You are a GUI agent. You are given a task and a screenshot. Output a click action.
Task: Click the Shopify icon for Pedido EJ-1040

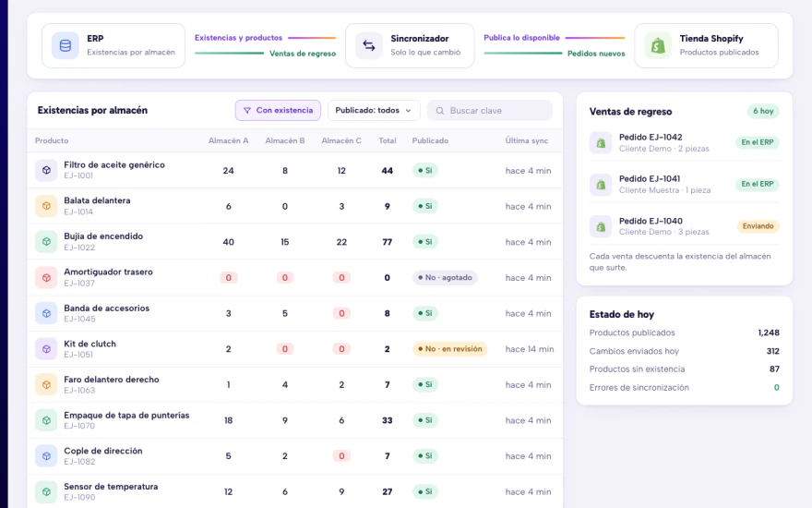click(x=601, y=226)
